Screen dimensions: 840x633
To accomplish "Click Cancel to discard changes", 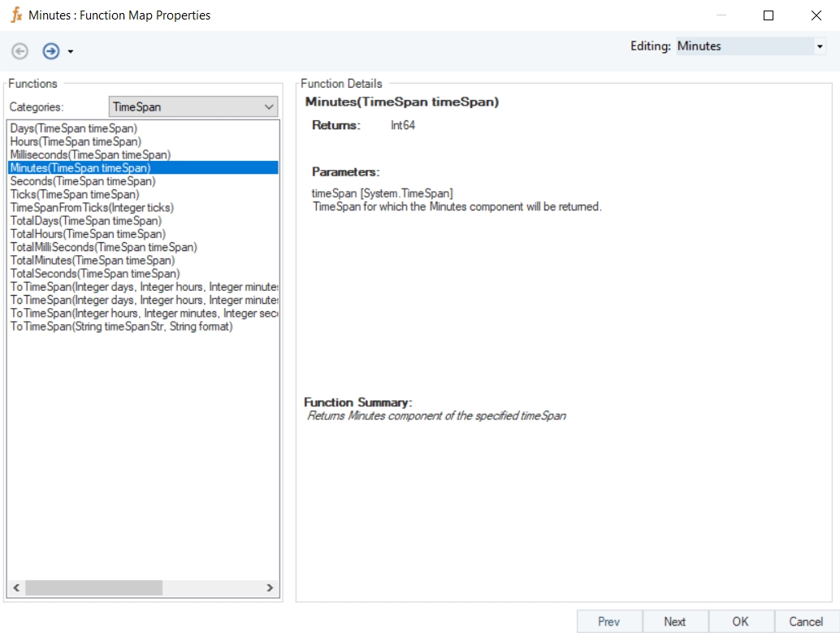I will click(806, 622).
